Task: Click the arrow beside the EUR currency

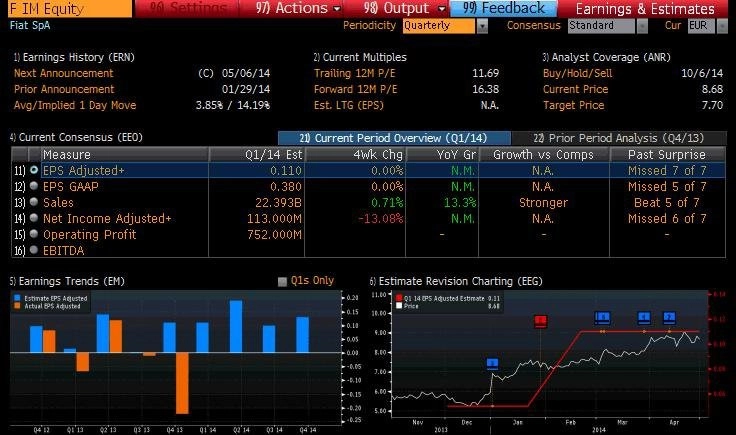Action: point(722,26)
